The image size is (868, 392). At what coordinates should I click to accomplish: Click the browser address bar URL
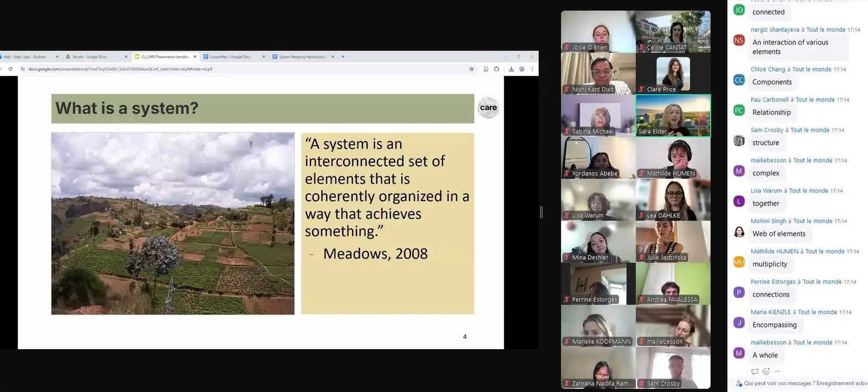click(x=120, y=69)
